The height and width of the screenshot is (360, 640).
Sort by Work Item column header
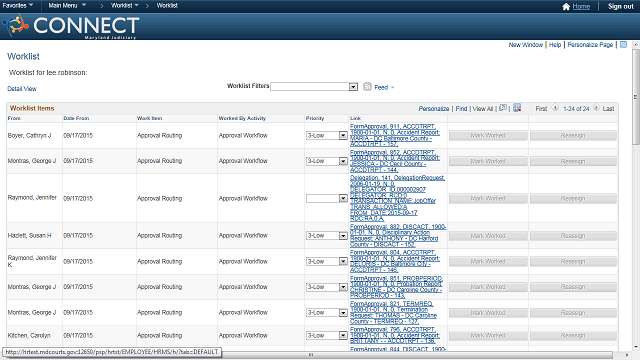coord(149,118)
